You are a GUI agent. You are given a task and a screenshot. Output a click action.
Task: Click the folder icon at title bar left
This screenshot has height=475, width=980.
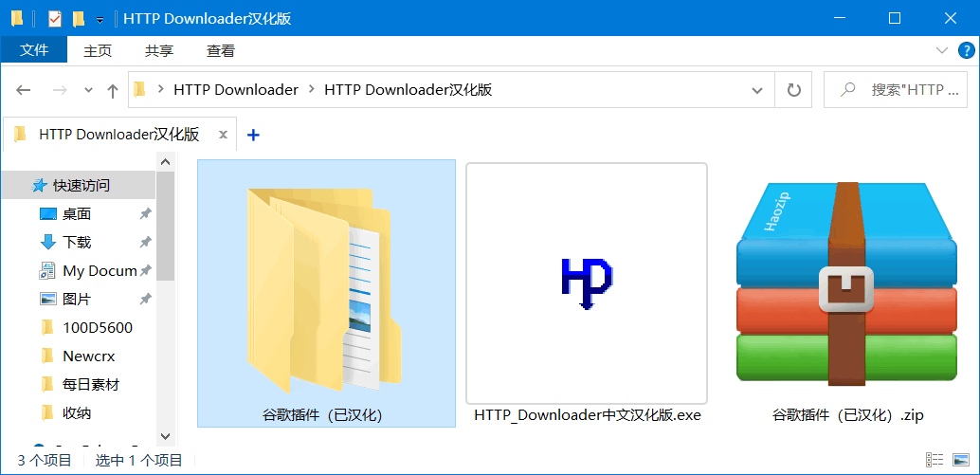pyautogui.click(x=17, y=19)
